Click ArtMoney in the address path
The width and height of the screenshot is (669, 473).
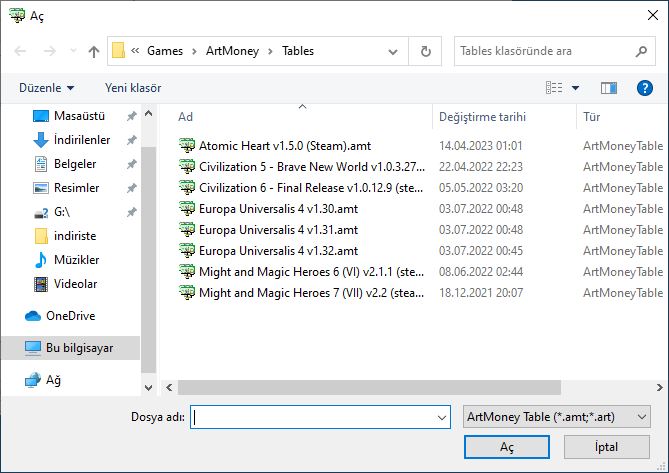tap(232, 51)
